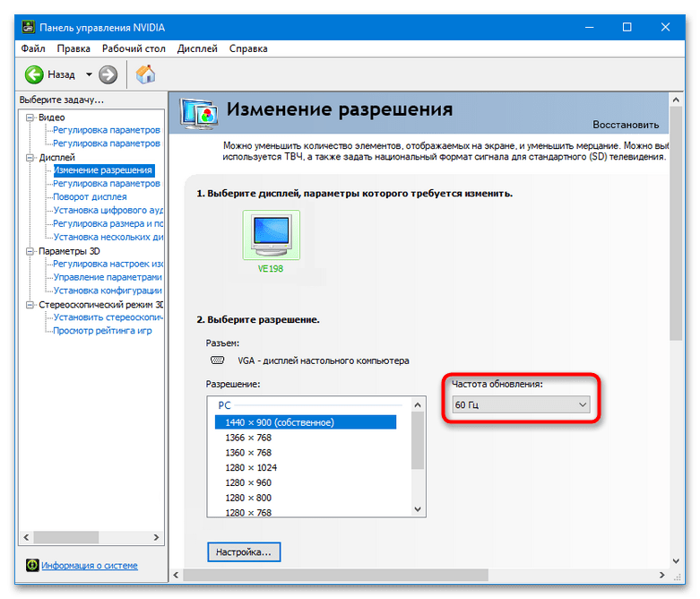
Task: Open the Правка menu
Action: (x=73, y=48)
